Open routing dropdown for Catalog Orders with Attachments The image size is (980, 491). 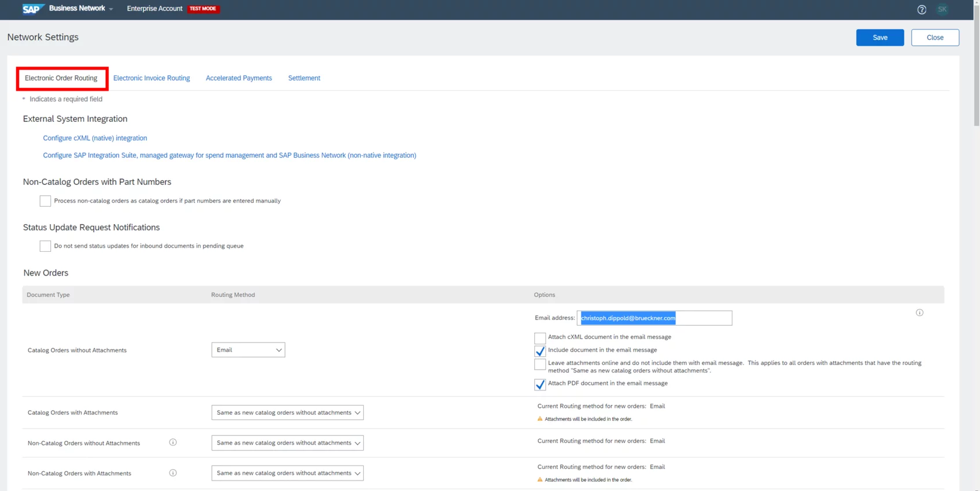coord(287,412)
